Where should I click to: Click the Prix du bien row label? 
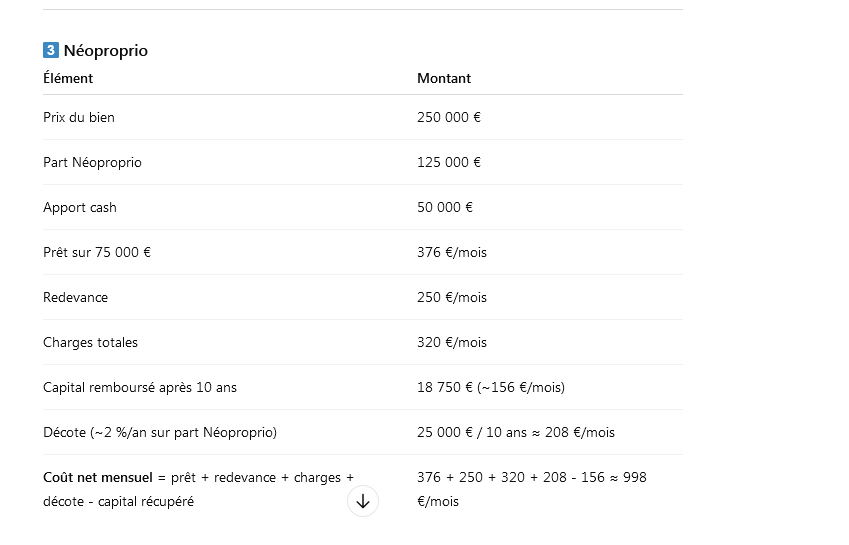[79, 117]
